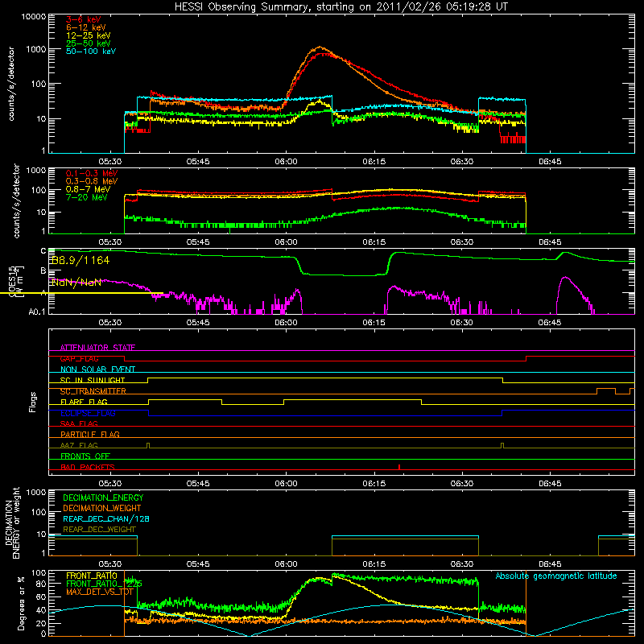Click the ECLIPSE_FLAG label
Viewport: 644px width, 644px height.
coord(88,413)
